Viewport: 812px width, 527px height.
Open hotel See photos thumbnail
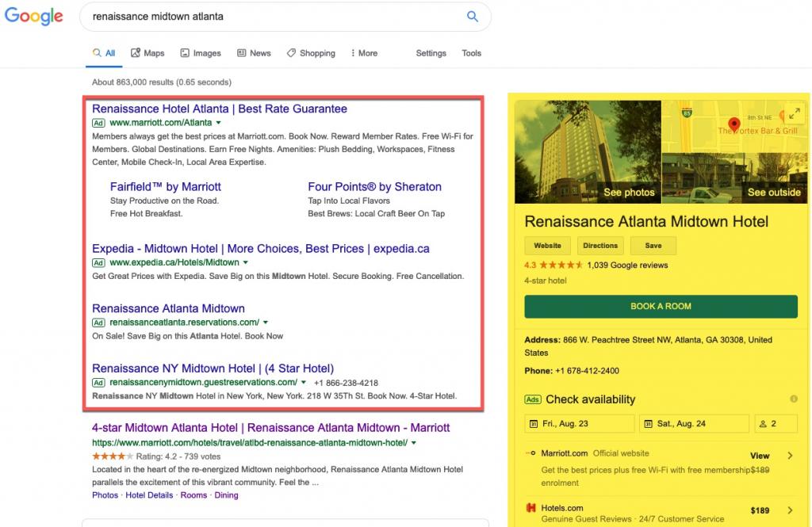pyautogui.click(x=588, y=151)
